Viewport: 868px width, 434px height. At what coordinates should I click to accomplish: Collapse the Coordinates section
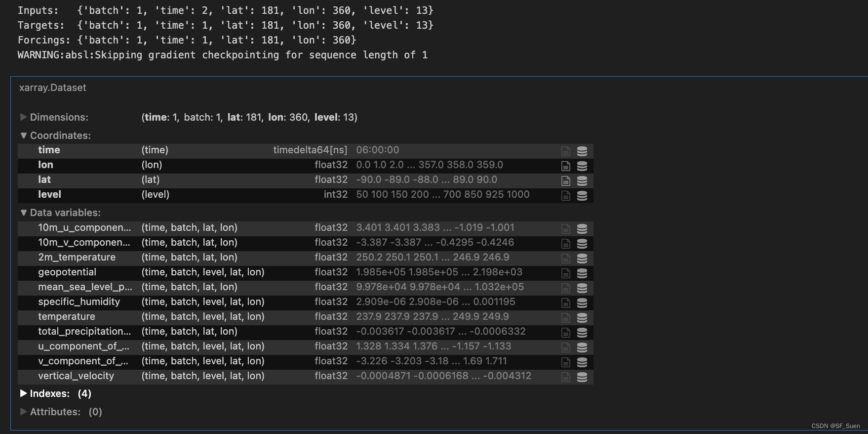tap(55, 135)
